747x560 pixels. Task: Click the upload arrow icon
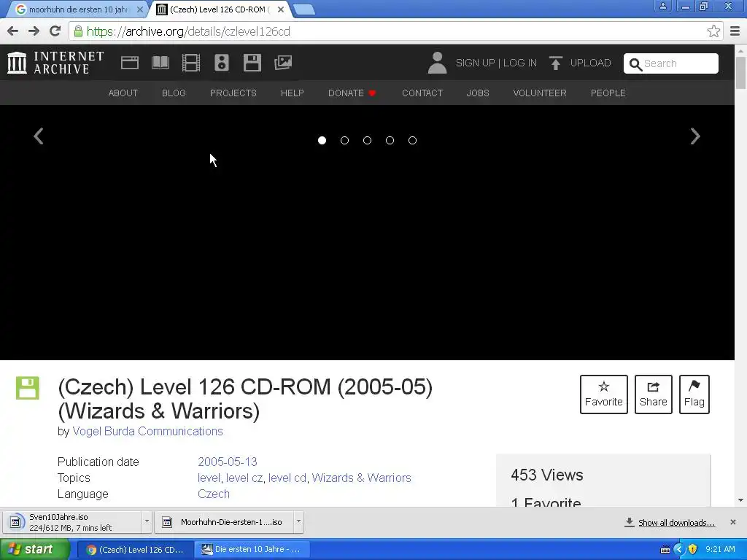(x=555, y=63)
